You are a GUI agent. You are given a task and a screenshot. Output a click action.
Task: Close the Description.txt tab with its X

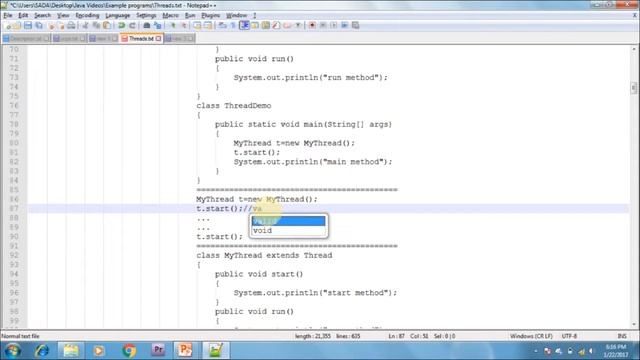(x=46, y=38)
